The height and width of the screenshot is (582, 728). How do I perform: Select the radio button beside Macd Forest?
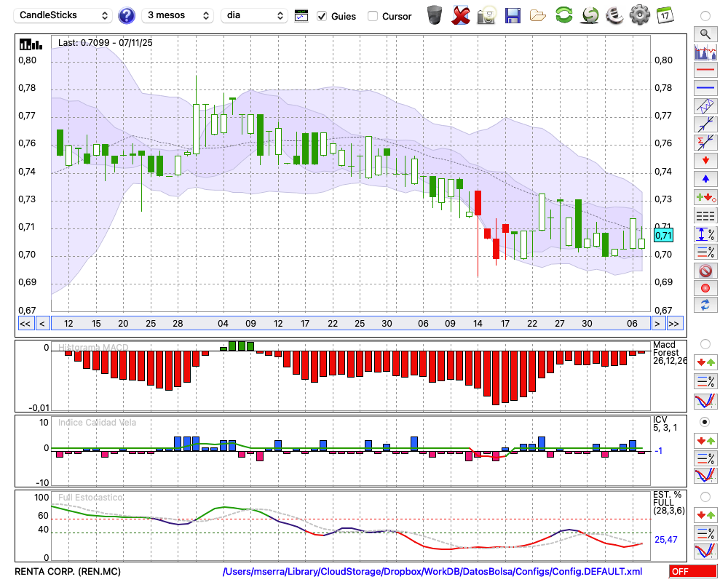tap(705, 343)
